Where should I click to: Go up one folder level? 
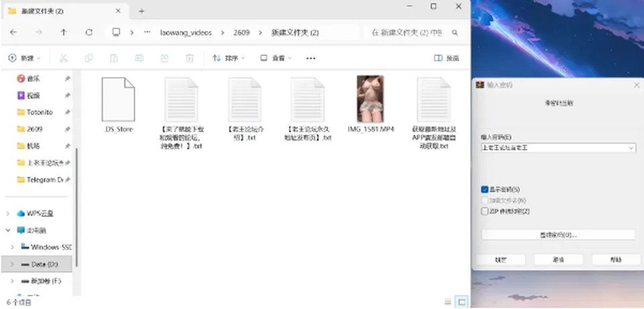click(64, 32)
